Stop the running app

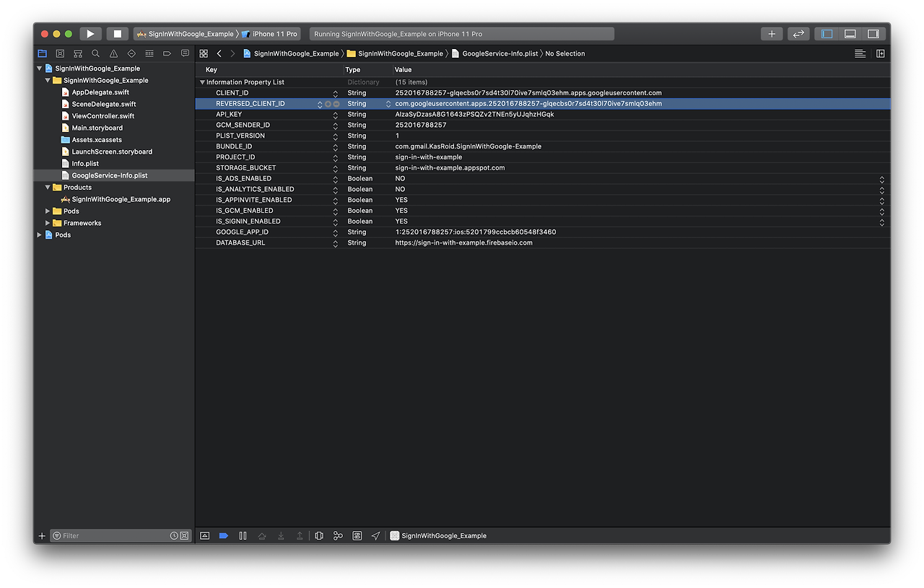point(117,34)
